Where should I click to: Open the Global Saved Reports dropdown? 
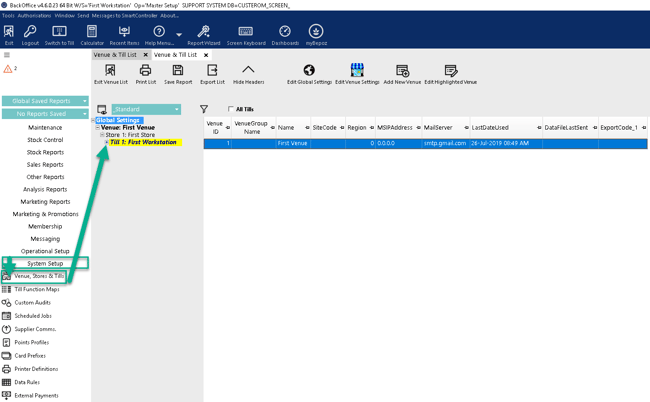[x=46, y=101]
